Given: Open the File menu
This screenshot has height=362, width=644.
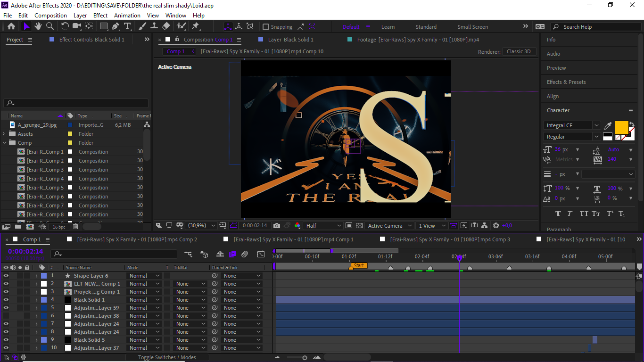Looking at the screenshot, I should [8, 15].
